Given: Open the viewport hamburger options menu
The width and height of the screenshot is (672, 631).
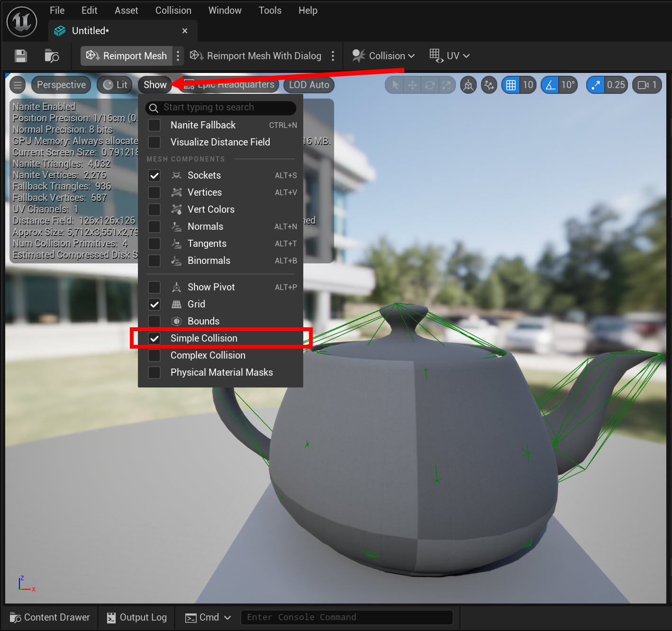Looking at the screenshot, I should click(x=18, y=85).
